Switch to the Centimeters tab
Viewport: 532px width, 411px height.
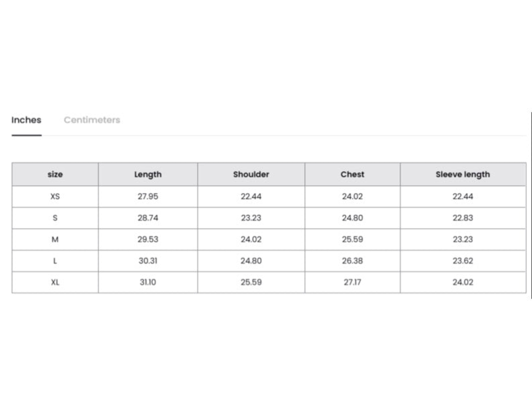92,120
